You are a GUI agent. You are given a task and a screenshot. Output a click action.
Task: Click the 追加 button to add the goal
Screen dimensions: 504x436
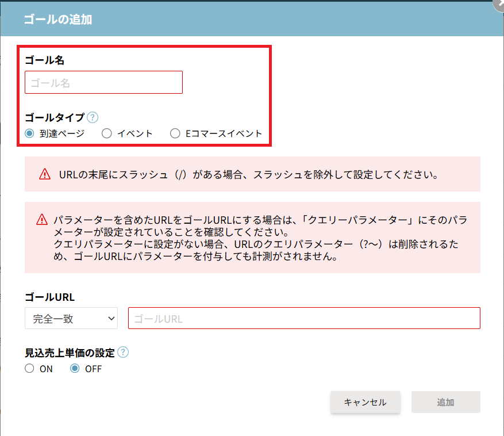coord(446,402)
